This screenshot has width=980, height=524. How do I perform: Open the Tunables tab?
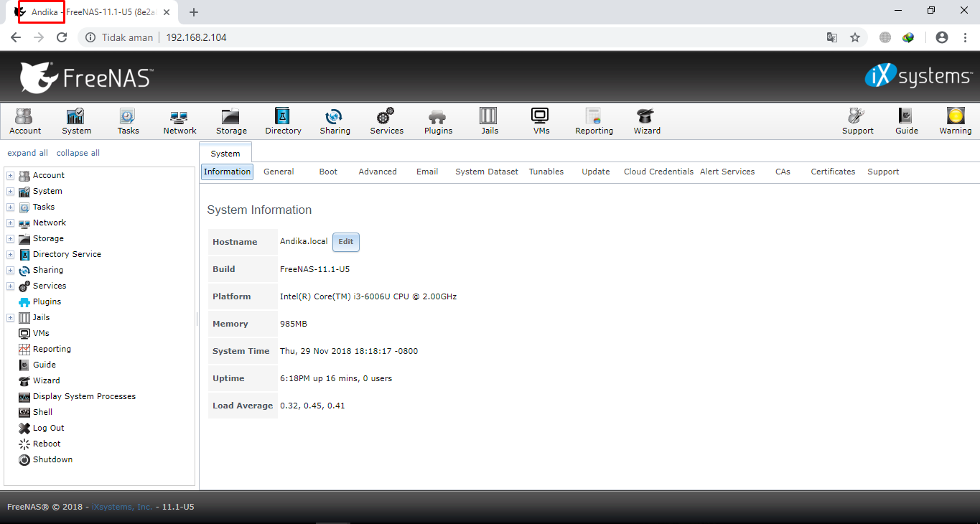coord(546,172)
